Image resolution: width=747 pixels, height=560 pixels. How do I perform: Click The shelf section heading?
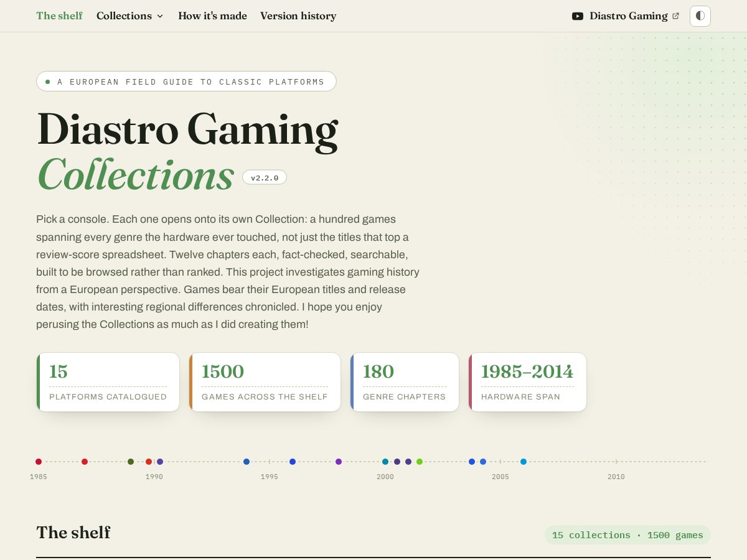[x=73, y=533]
